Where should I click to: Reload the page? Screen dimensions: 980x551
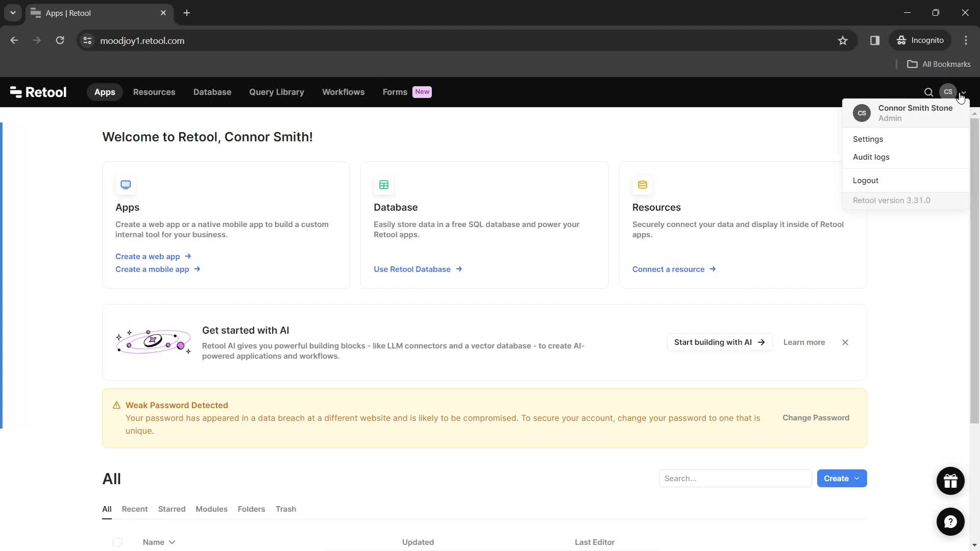pyautogui.click(x=60, y=40)
